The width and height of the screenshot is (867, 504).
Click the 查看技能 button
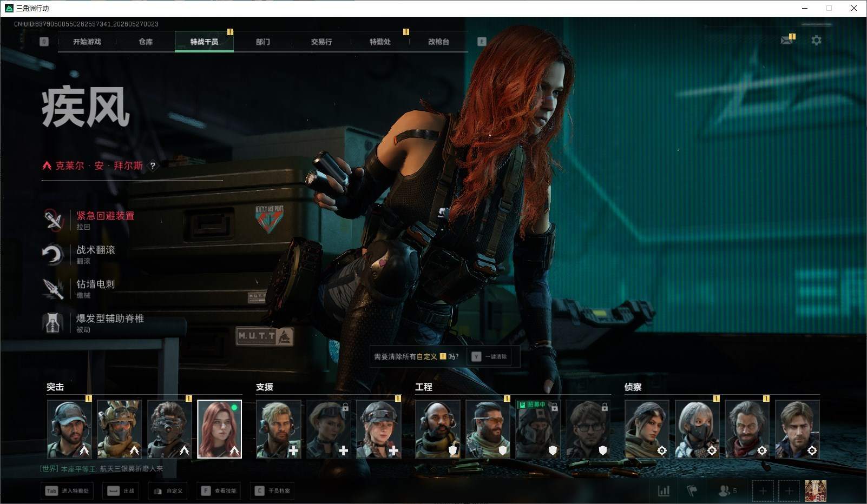point(219,490)
